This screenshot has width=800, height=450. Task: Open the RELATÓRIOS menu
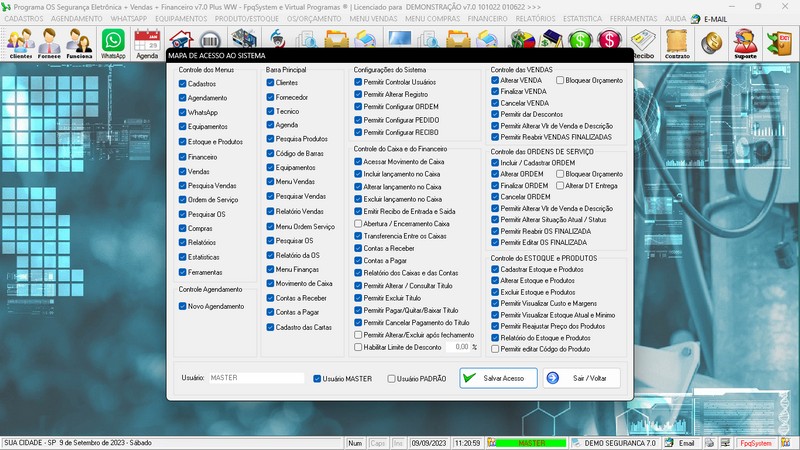click(539, 19)
